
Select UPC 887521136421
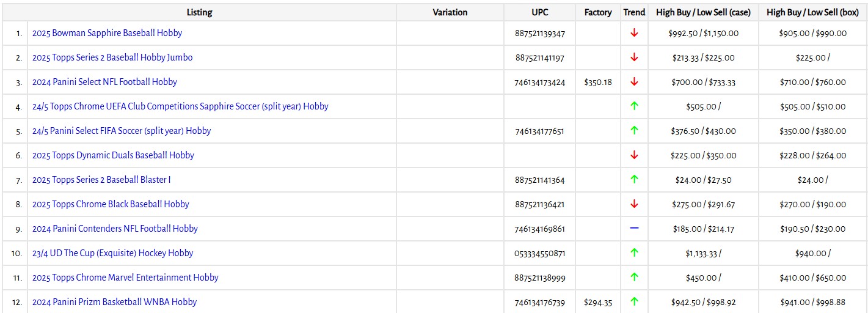tap(540, 205)
